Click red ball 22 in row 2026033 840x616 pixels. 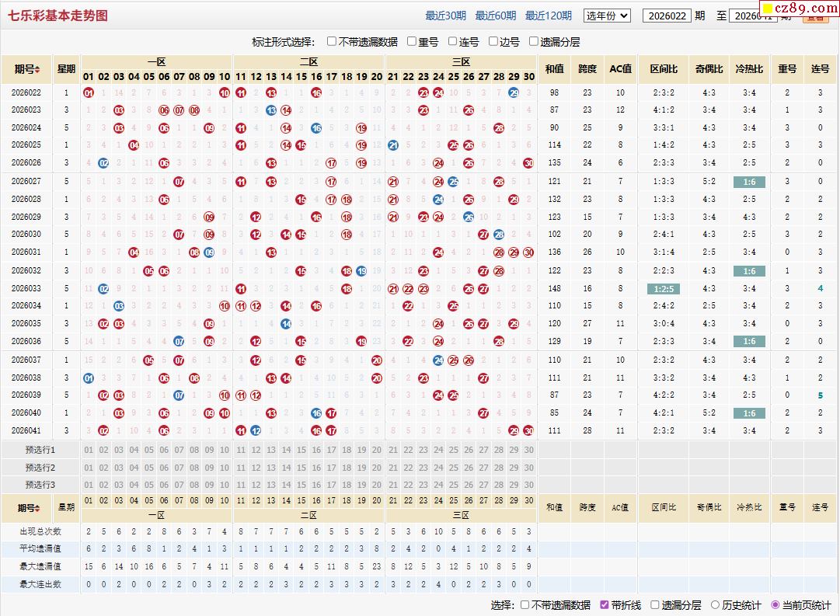pyautogui.click(x=408, y=289)
